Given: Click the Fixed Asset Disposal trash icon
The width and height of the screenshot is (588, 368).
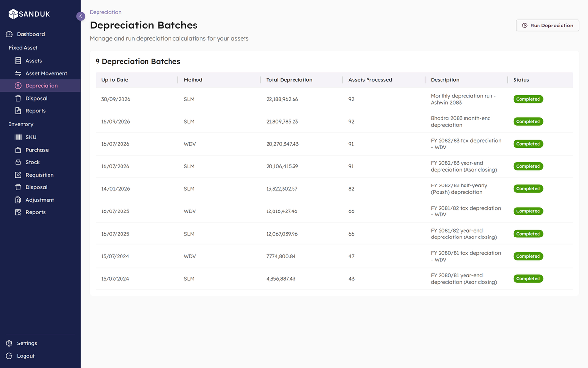Looking at the screenshot, I should point(18,98).
